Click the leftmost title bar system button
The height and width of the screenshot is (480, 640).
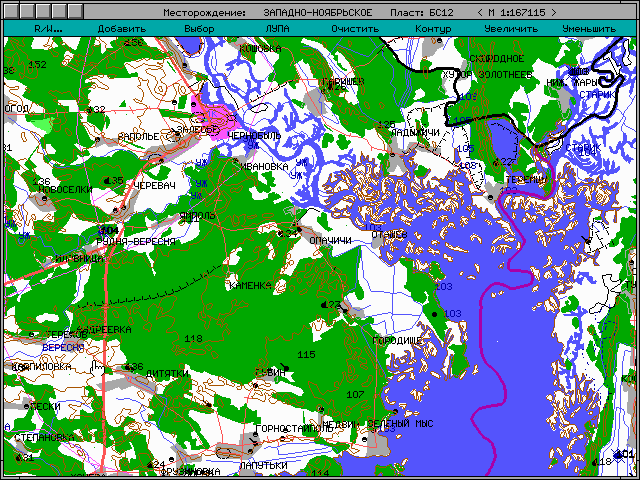click(x=11, y=12)
